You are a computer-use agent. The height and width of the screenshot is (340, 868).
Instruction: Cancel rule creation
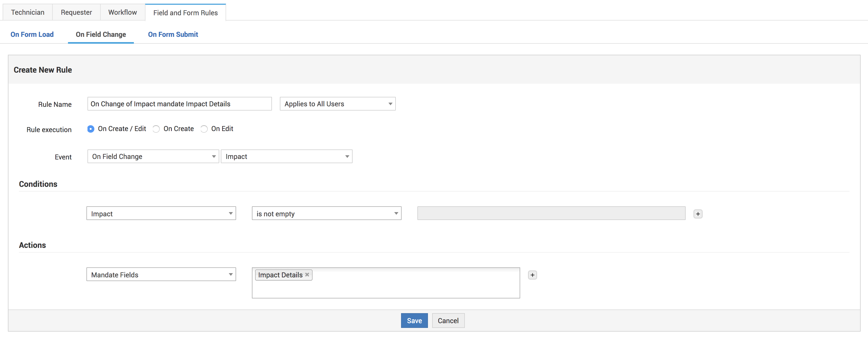tap(448, 320)
